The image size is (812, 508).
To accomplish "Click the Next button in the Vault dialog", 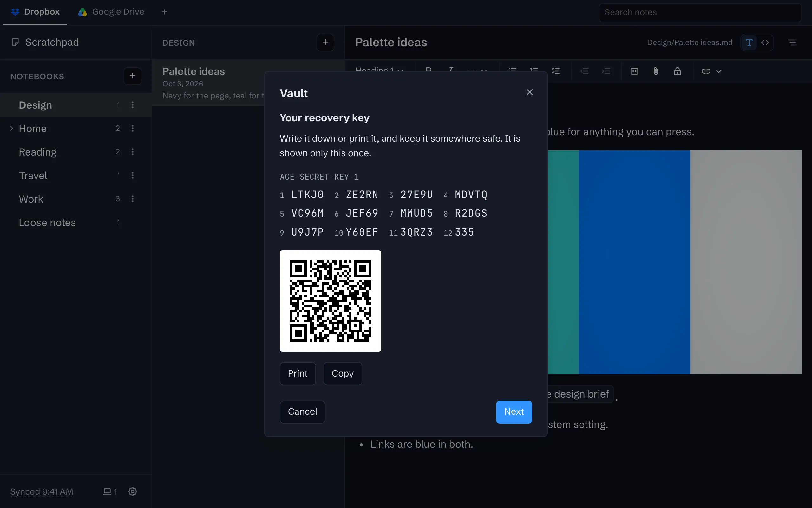I will point(514,412).
